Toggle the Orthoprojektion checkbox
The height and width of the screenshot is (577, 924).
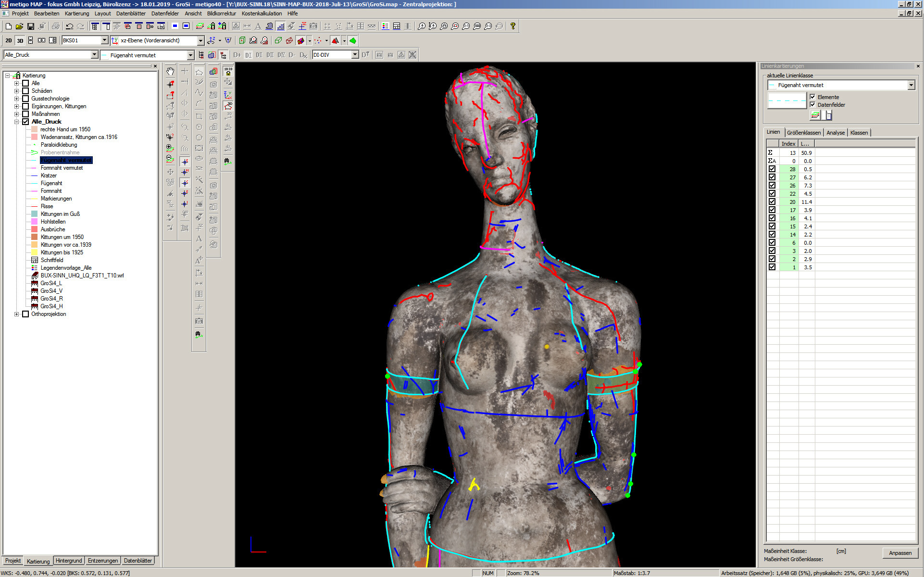coord(25,314)
